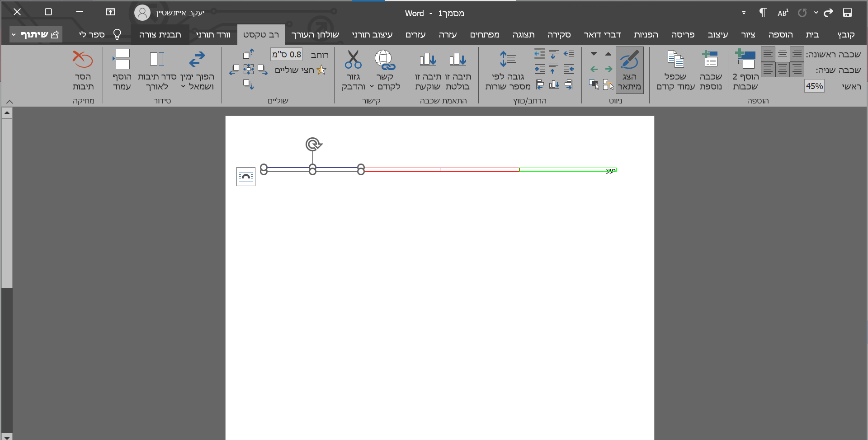Open the Share (שיתוף) dropdown
The image size is (868, 440).
pos(36,34)
